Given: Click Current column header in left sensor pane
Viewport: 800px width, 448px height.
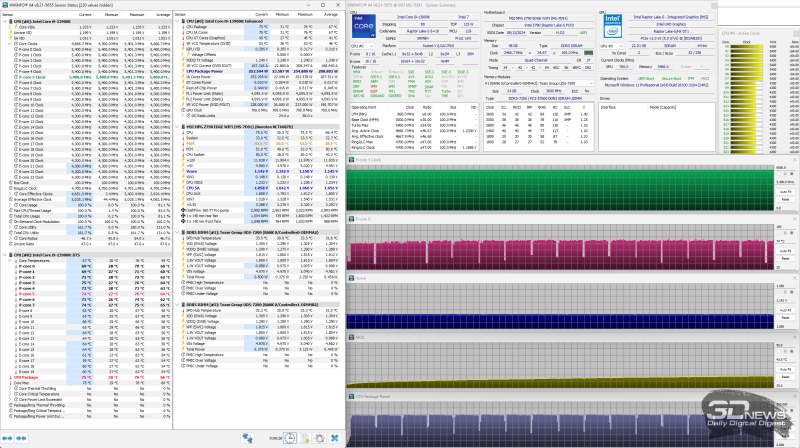Looking at the screenshot, I should (x=80, y=15).
